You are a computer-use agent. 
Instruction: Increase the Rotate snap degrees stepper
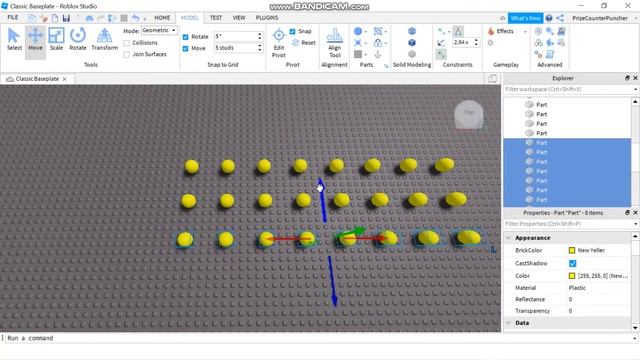pyautogui.click(x=260, y=34)
